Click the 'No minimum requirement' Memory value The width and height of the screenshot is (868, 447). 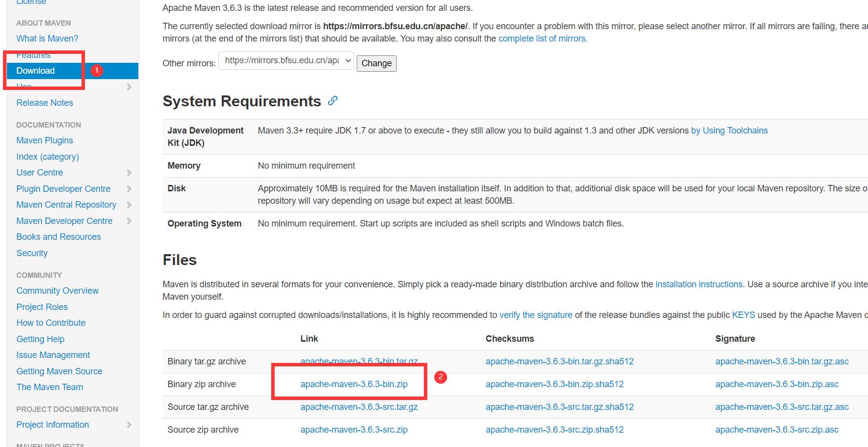click(x=306, y=166)
